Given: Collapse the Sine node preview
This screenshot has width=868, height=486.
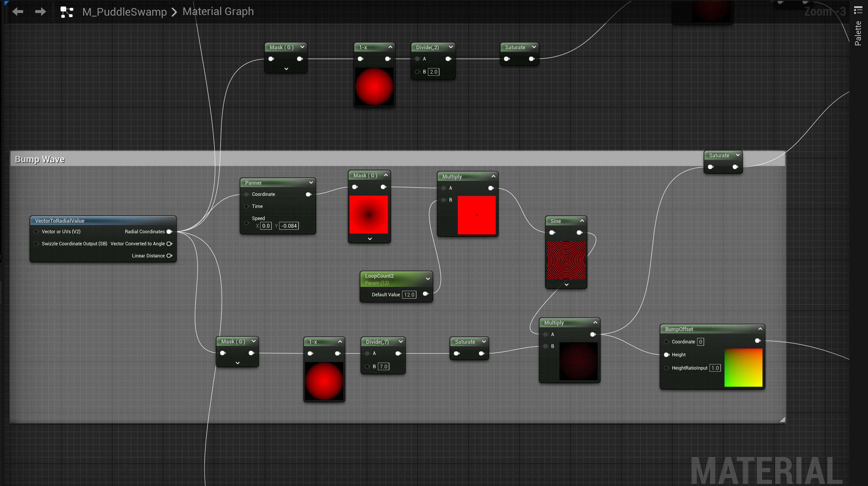Looking at the screenshot, I should (582, 221).
